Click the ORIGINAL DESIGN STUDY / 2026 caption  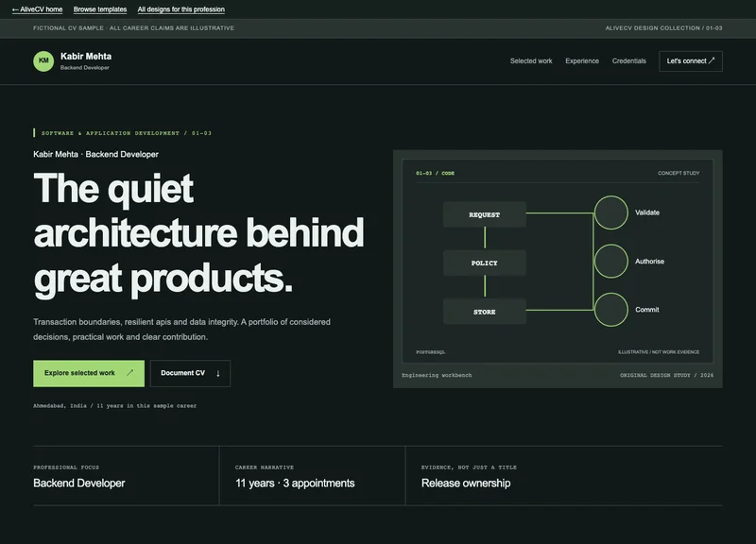(666, 375)
